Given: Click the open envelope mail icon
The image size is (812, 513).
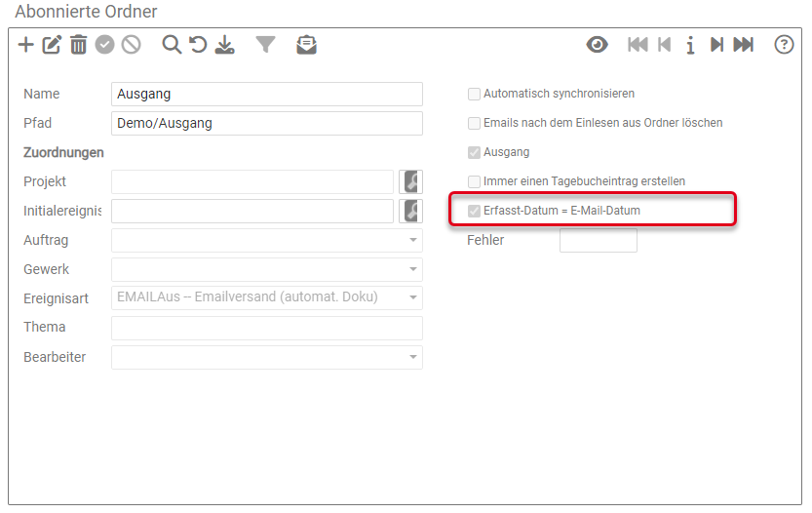Looking at the screenshot, I should (307, 45).
